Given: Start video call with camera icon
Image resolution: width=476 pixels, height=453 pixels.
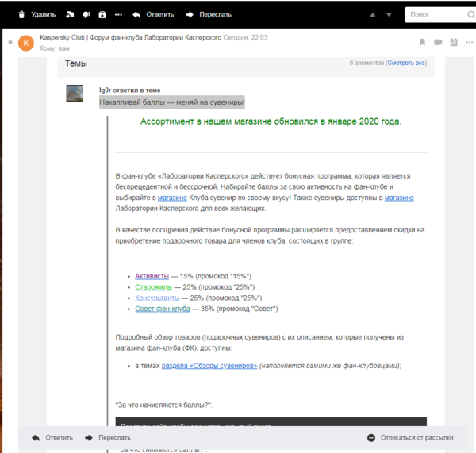Looking at the screenshot, I should tap(438, 42).
